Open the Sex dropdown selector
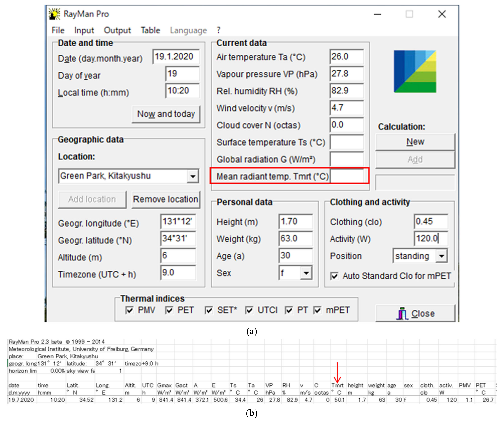504x423 pixels. (306, 273)
